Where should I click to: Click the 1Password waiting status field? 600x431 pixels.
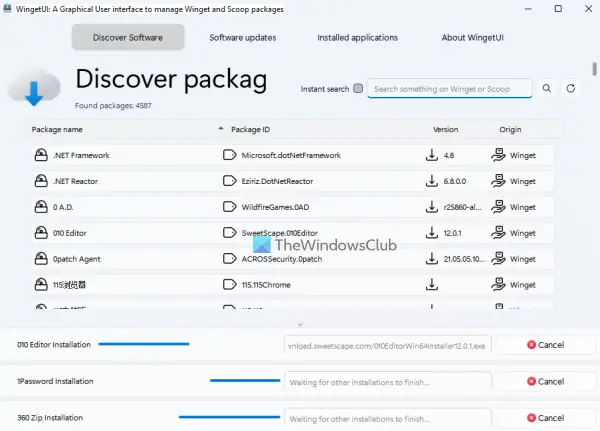[388, 382]
